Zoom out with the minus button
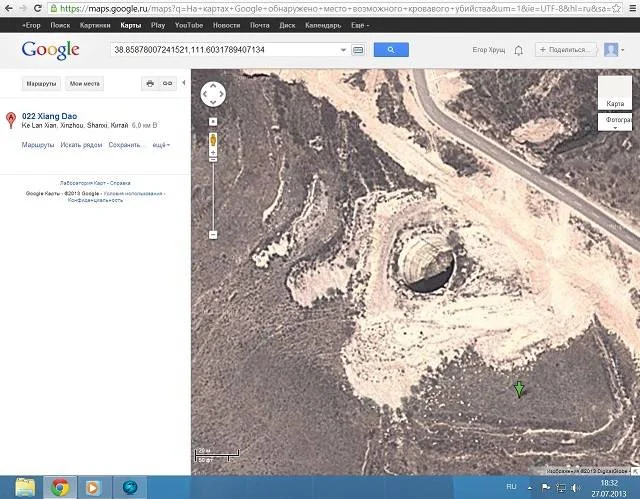The height and width of the screenshot is (499, 640). pos(213,235)
